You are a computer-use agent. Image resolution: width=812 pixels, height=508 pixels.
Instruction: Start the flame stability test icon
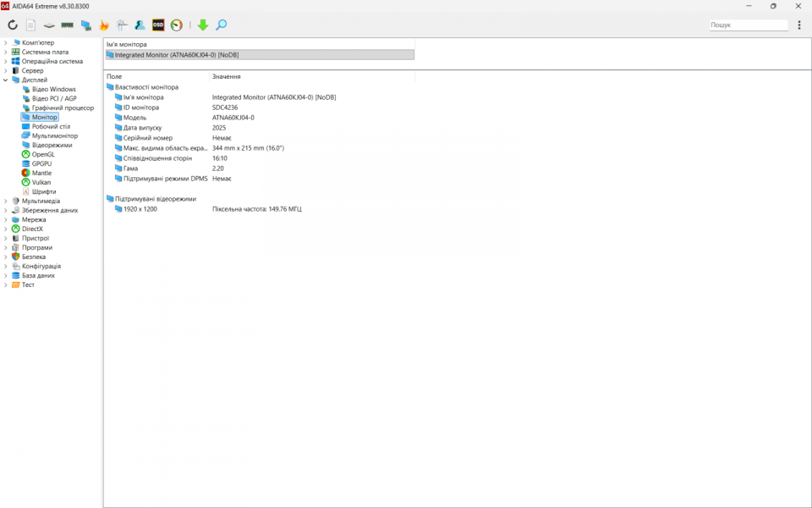click(104, 25)
